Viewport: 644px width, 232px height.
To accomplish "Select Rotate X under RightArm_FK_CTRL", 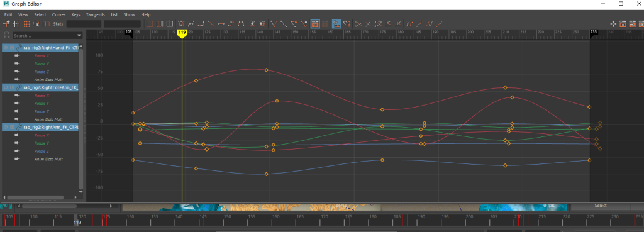I will point(42,136).
